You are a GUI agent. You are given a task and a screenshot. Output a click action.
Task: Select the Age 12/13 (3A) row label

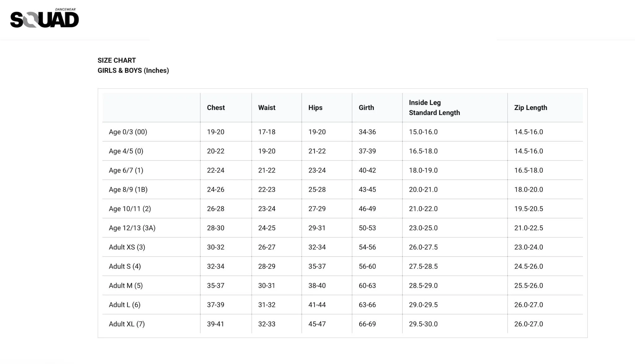click(x=132, y=228)
